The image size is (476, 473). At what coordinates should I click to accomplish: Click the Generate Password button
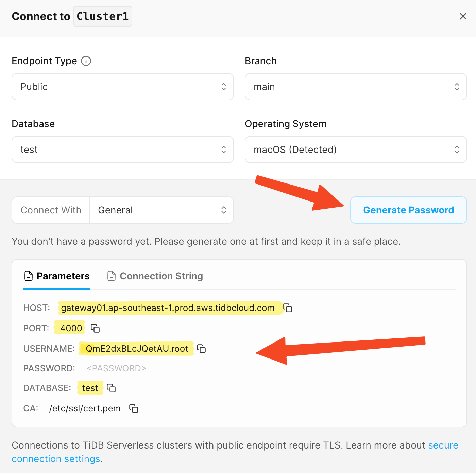click(x=409, y=210)
